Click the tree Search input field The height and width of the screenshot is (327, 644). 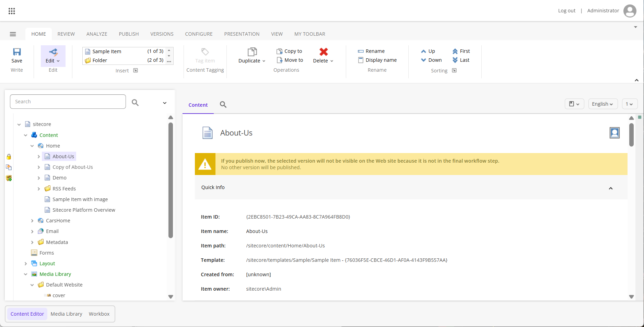coord(68,102)
